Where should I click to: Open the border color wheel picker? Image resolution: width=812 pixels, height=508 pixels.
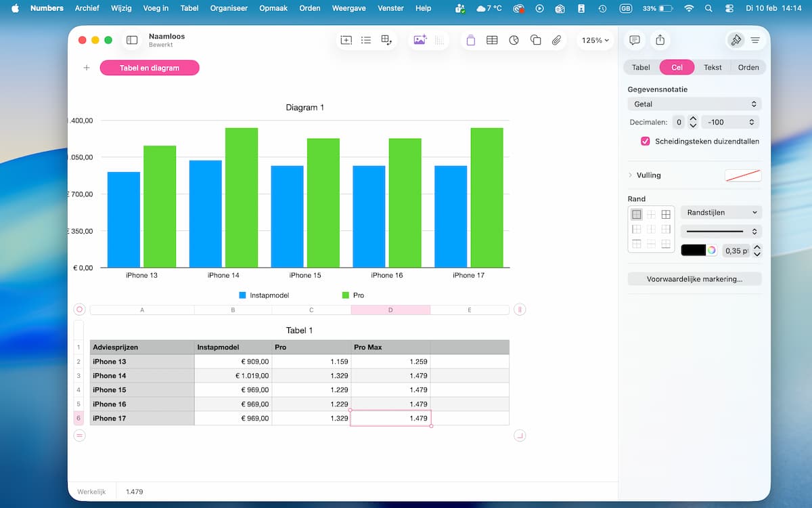712,250
